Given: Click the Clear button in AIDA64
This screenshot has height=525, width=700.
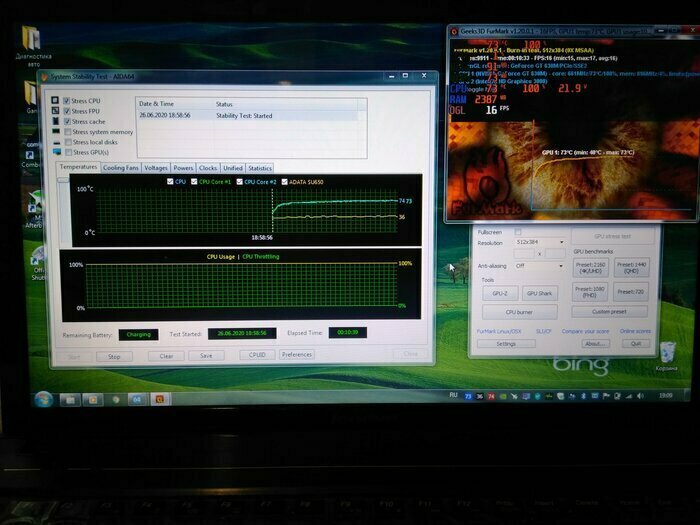Looking at the screenshot, I should 166,356.
